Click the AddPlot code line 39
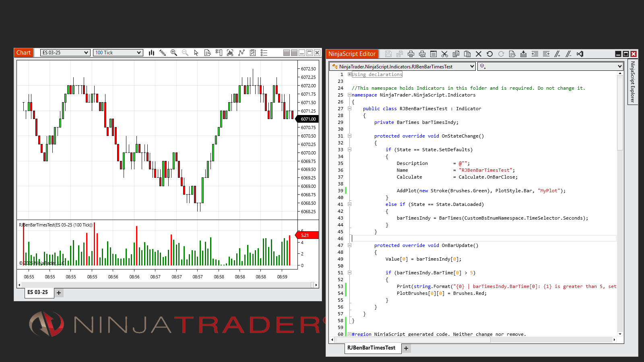 click(x=481, y=191)
